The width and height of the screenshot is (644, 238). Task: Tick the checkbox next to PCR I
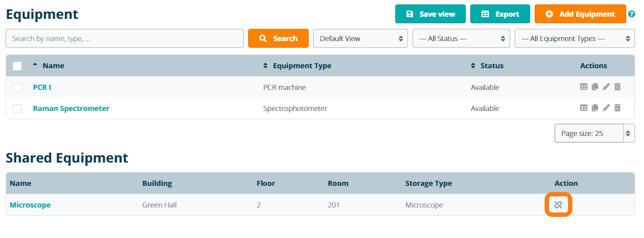[x=17, y=88]
